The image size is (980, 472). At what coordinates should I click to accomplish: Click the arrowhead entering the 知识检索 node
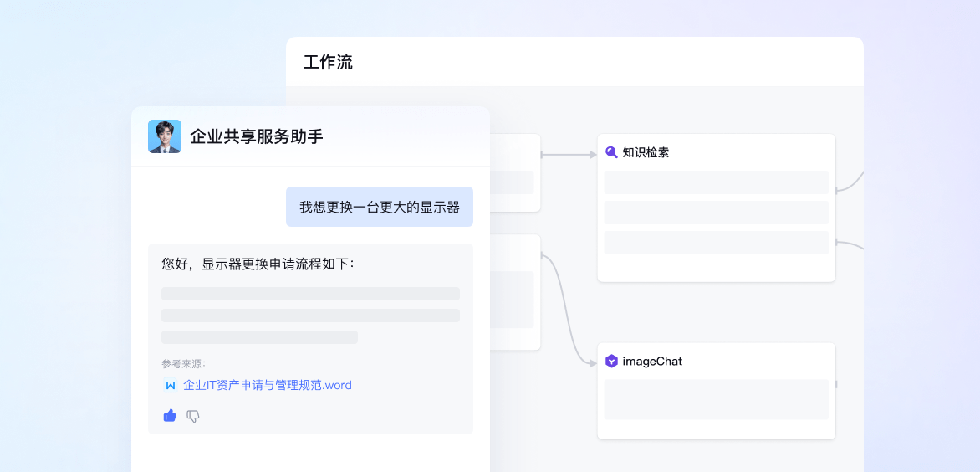[593, 154]
